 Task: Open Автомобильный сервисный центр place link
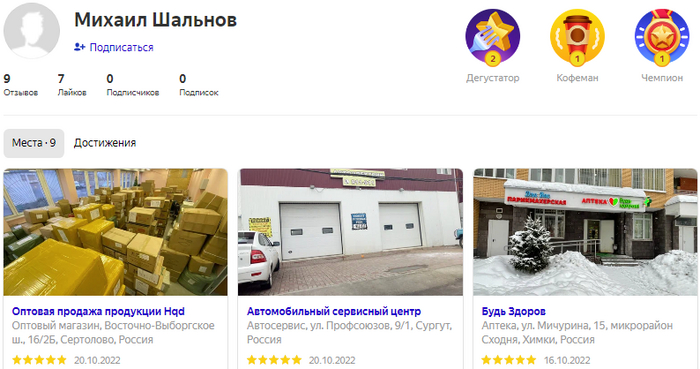334,311
